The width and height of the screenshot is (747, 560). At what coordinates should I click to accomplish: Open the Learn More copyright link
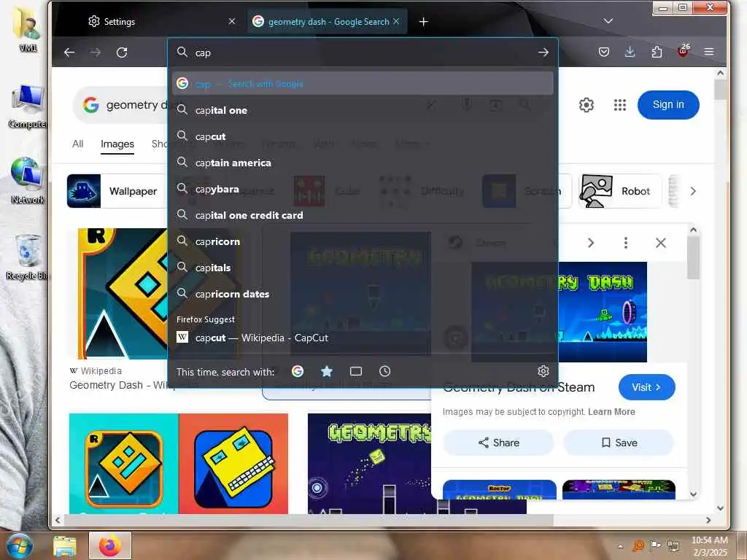click(x=611, y=411)
